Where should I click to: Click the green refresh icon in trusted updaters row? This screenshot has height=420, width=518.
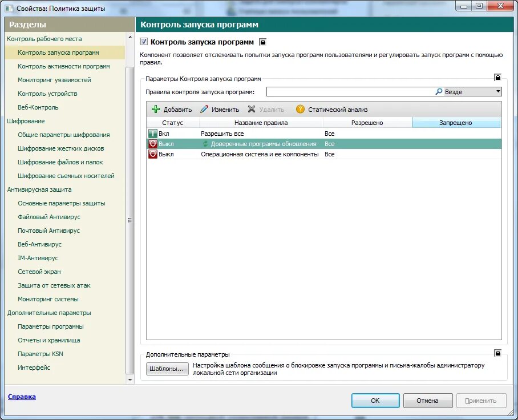(205, 144)
